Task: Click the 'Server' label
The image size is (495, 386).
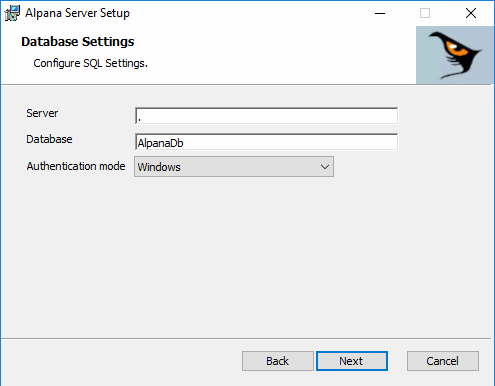Action: pyautogui.click(x=42, y=113)
